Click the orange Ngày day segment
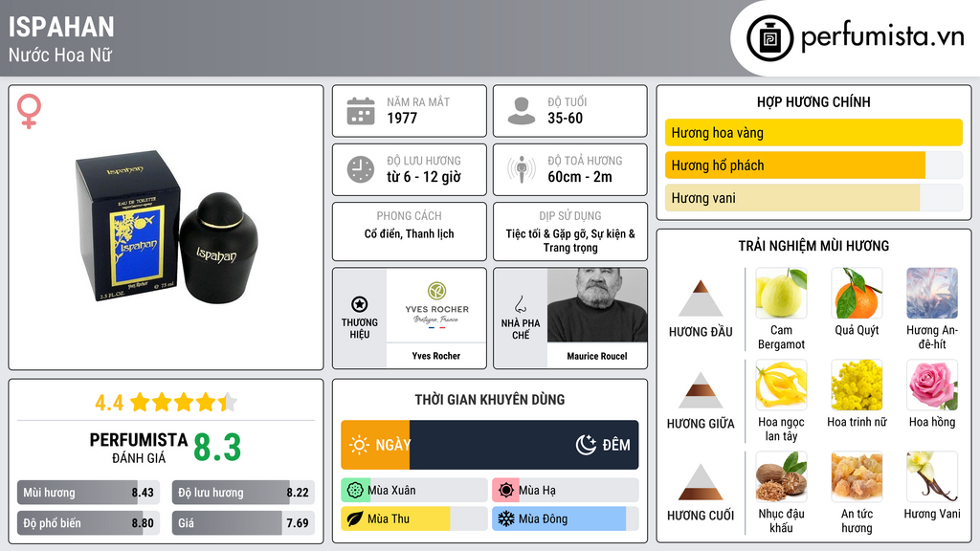The image size is (980, 551). coord(375,445)
